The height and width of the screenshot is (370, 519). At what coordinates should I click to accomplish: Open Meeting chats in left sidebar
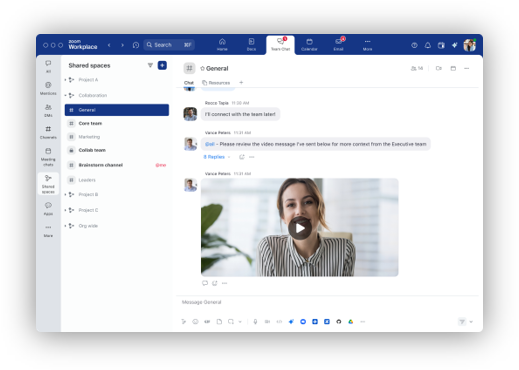(x=48, y=157)
